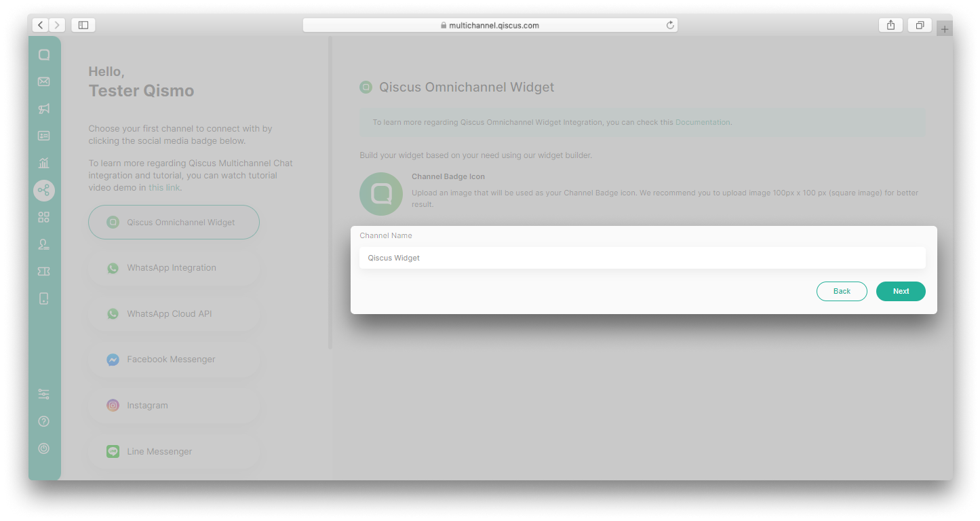The image size is (980, 521).
Task: Open the ticket sidebar icon
Action: tap(44, 271)
